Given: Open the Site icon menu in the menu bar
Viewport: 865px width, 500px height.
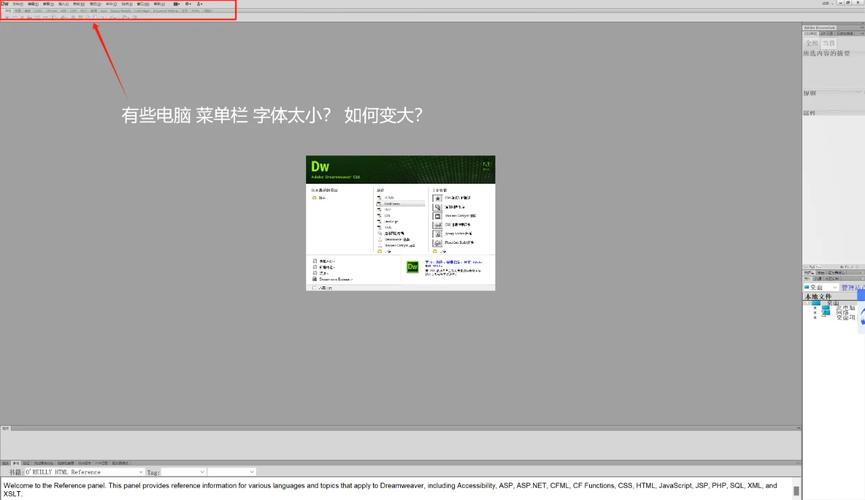Looking at the screenshot, I should pyautogui.click(x=200, y=4).
